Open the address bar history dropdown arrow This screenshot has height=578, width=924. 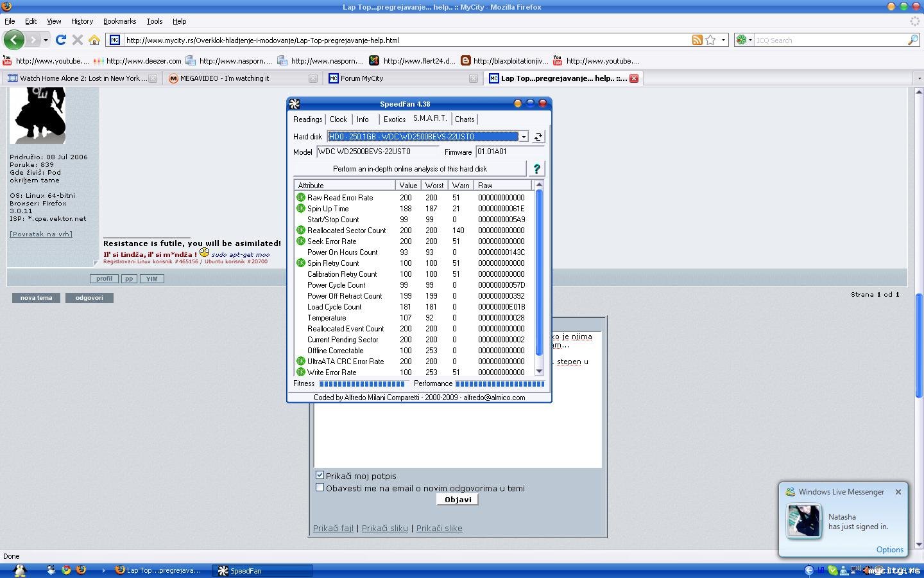tap(723, 40)
